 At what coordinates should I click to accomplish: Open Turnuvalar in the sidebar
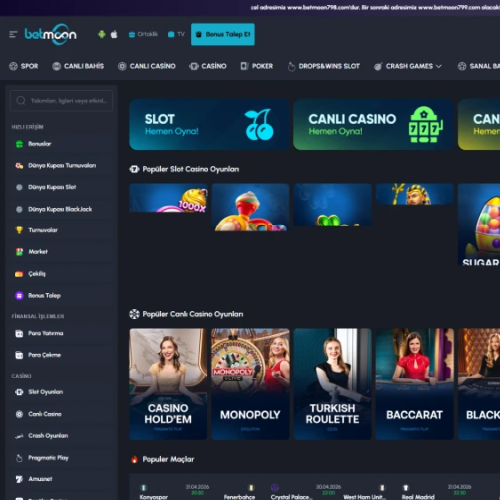tap(43, 230)
